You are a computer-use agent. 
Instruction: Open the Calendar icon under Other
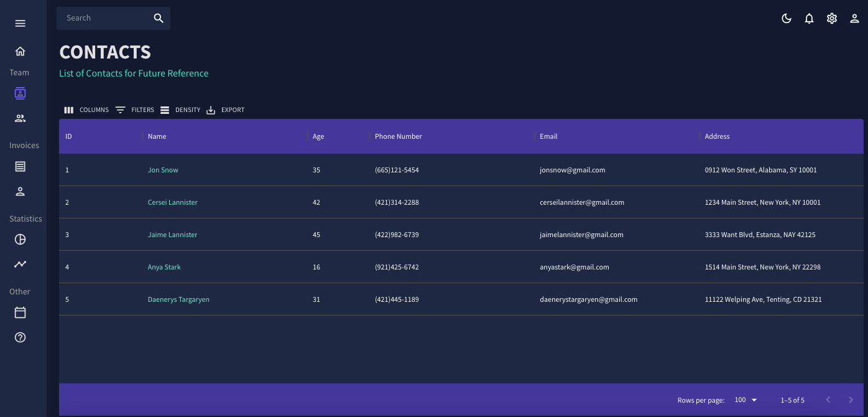point(20,312)
